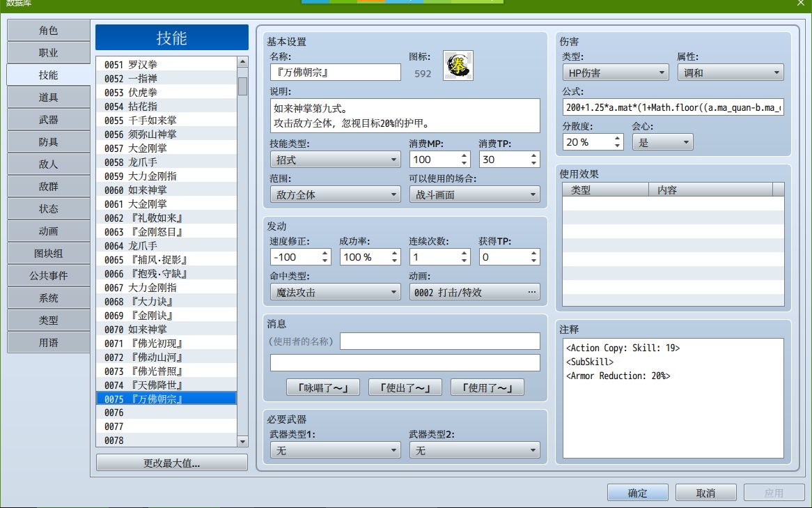Click the 取消 button

[706, 493]
